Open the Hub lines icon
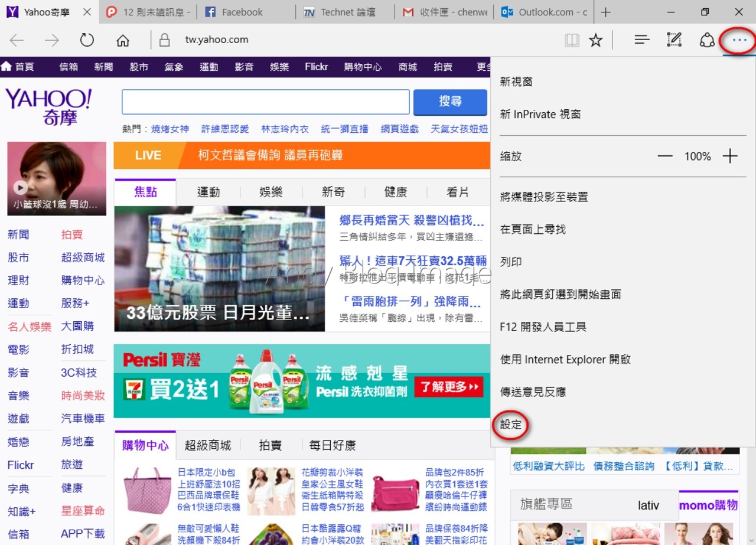Viewport: 756px width, 545px height. tap(642, 40)
